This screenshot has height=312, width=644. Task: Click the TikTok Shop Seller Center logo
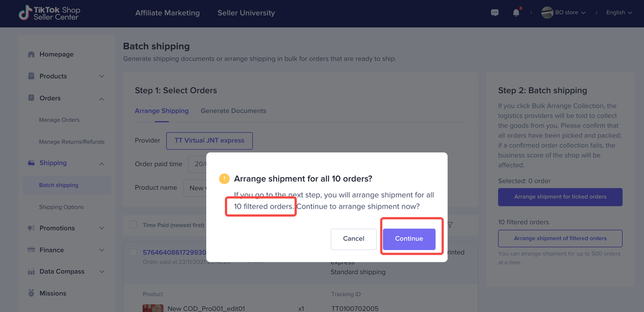point(49,13)
